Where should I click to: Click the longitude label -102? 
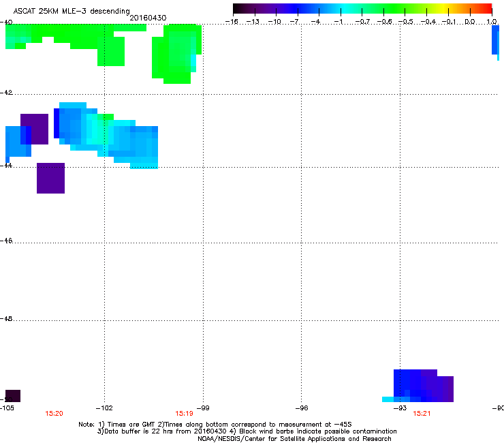click(104, 408)
